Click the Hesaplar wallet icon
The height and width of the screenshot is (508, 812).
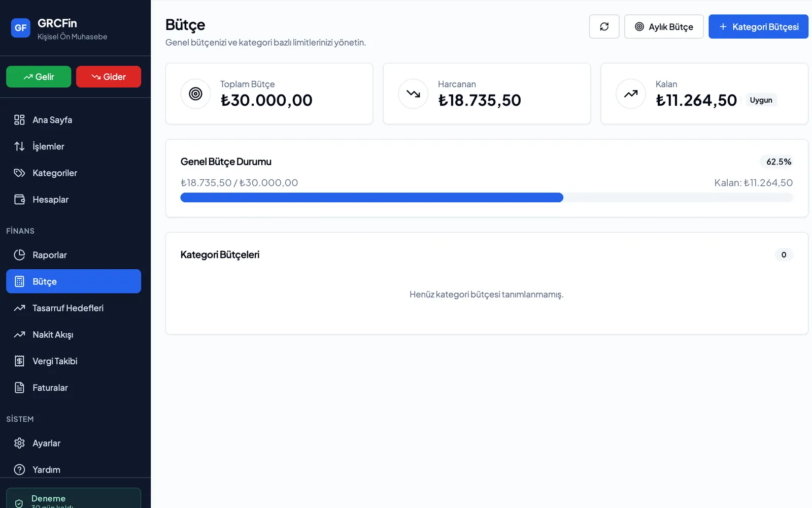pyautogui.click(x=19, y=199)
